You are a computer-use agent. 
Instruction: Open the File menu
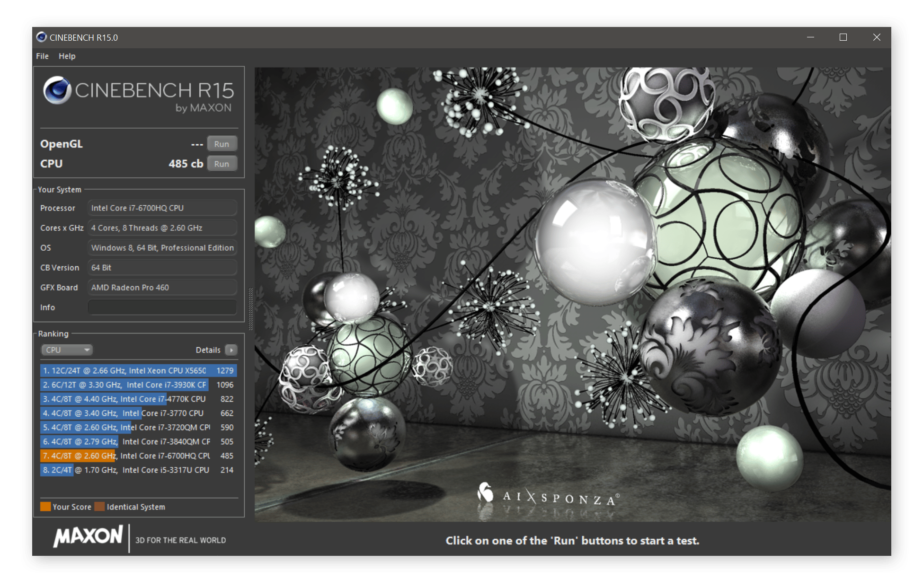pos(42,56)
